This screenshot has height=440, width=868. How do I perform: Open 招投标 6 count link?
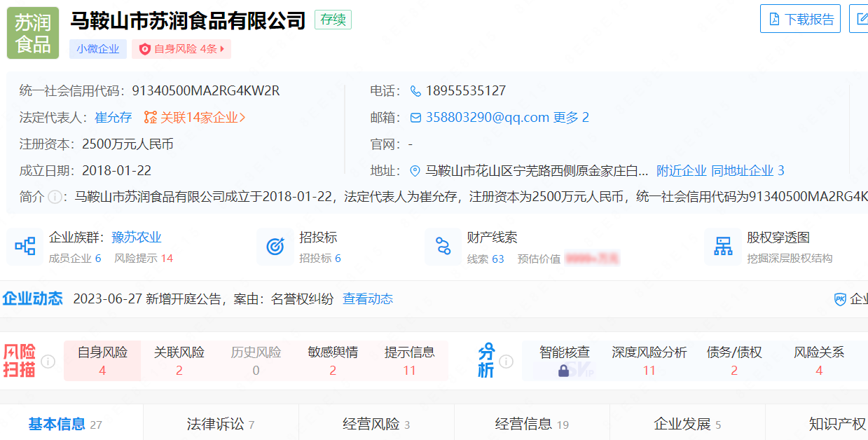(x=320, y=259)
